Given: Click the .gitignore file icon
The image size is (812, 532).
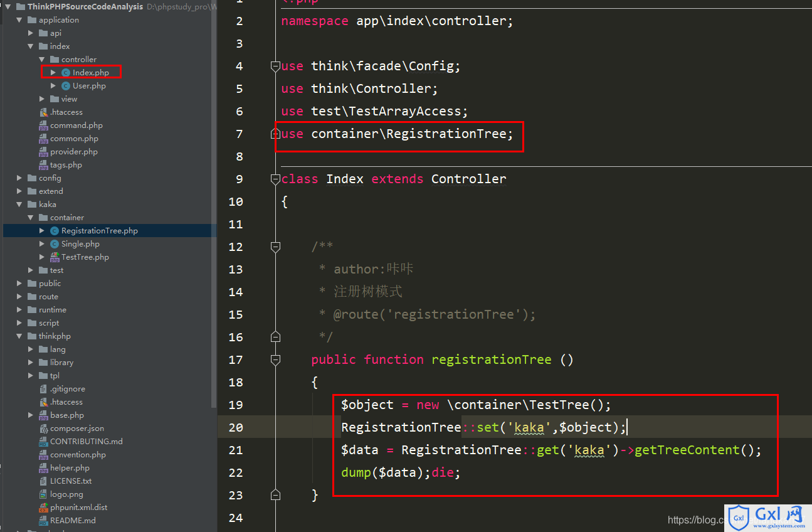Looking at the screenshot, I should [43, 389].
